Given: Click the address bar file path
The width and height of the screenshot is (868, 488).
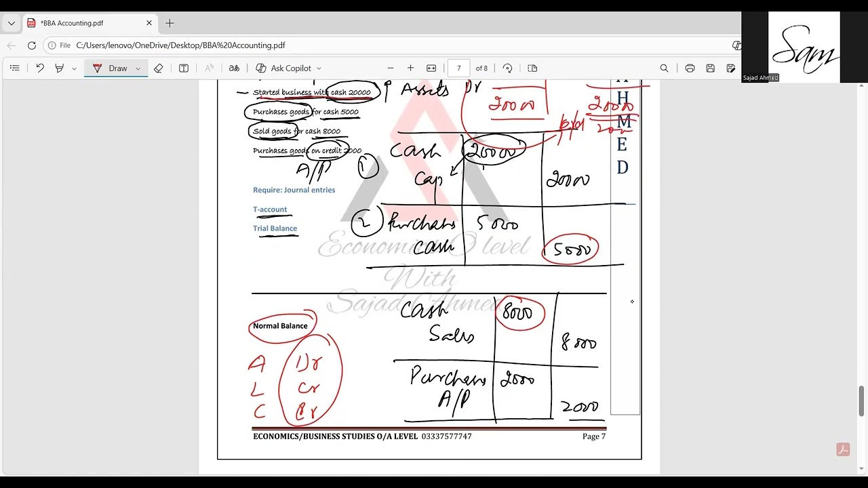Looking at the screenshot, I should 180,45.
